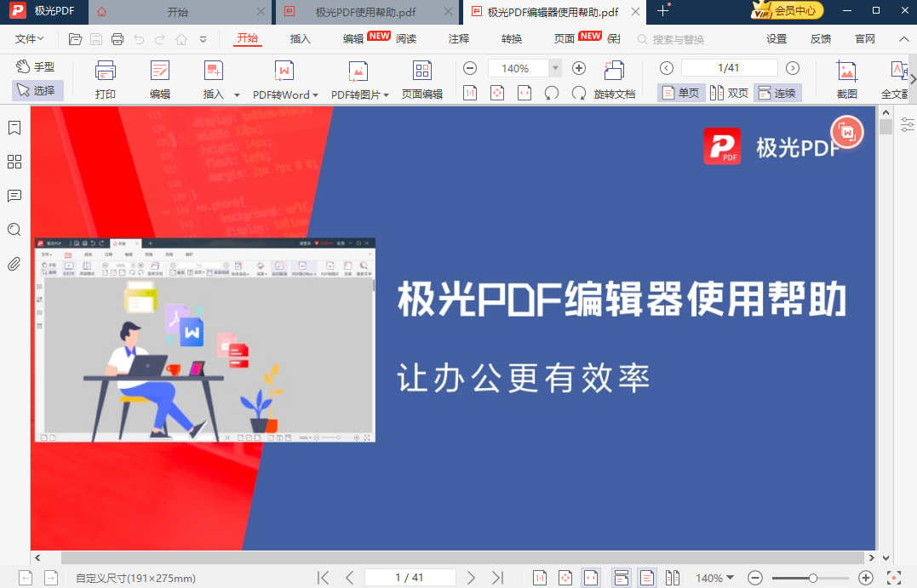Expand ribbon overflow arrow at right edge
917x588 pixels.
pyautogui.click(x=913, y=79)
